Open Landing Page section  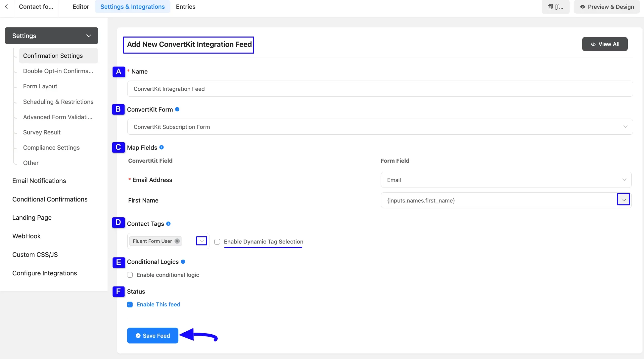coord(32,218)
